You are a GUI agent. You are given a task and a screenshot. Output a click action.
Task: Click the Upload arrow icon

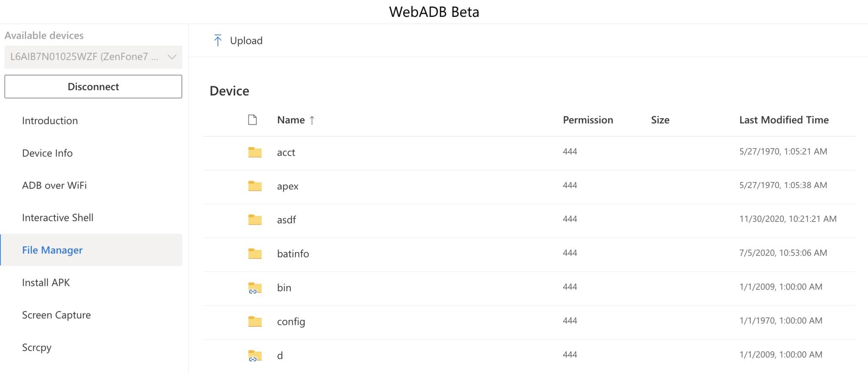click(218, 40)
